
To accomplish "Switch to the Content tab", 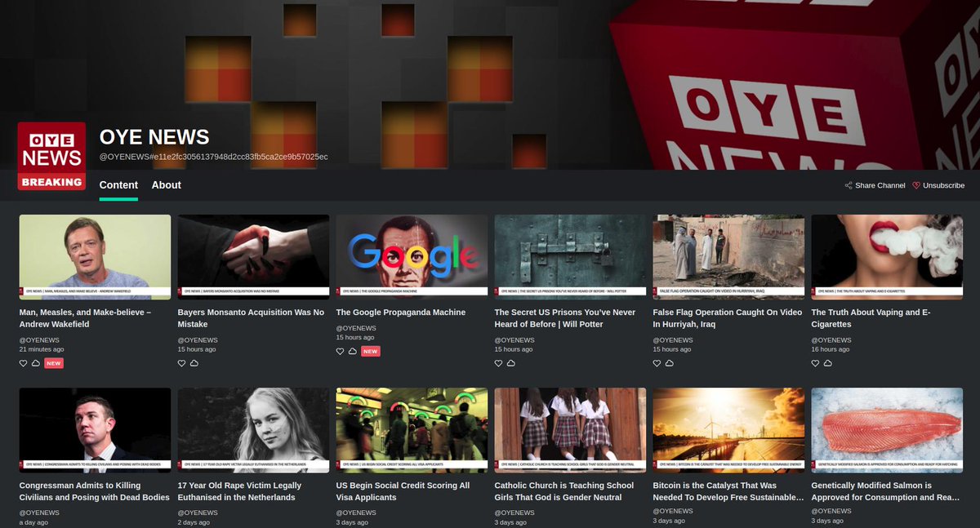I will coord(118,185).
